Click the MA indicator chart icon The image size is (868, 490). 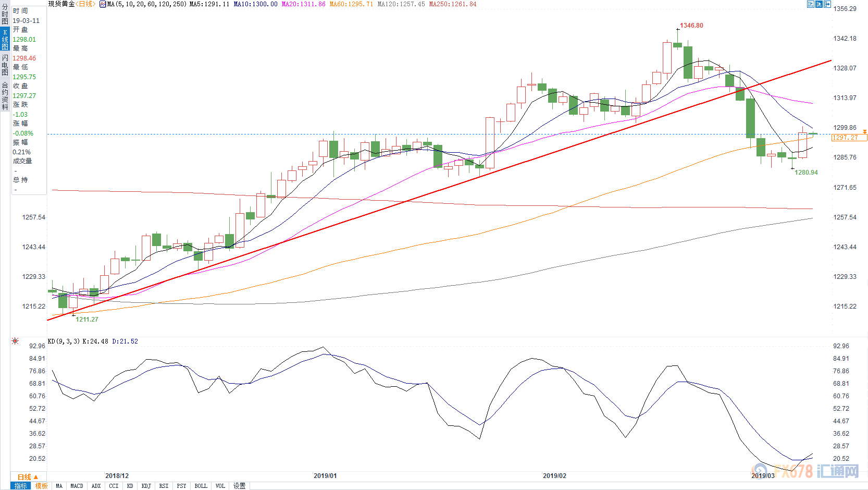(103, 4)
